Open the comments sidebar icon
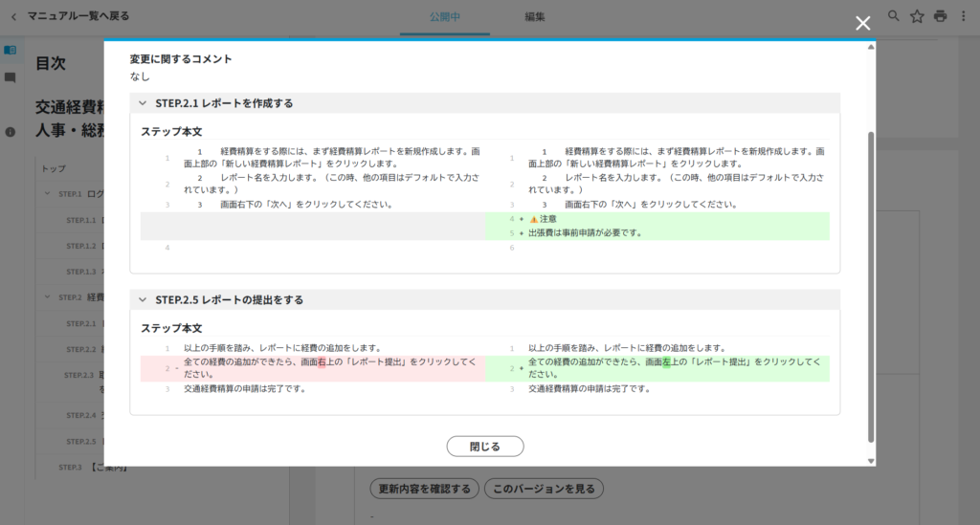Screen dimensions: 980x525 11,77
